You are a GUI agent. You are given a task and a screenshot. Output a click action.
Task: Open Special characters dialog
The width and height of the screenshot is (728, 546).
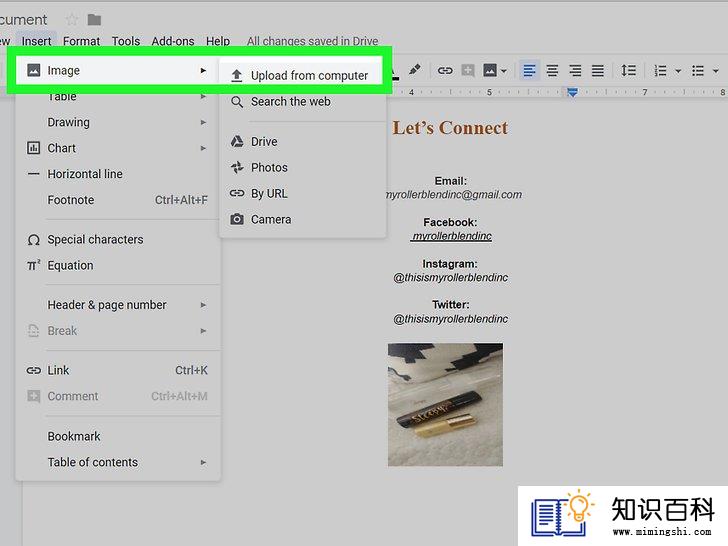tap(118, 240)
